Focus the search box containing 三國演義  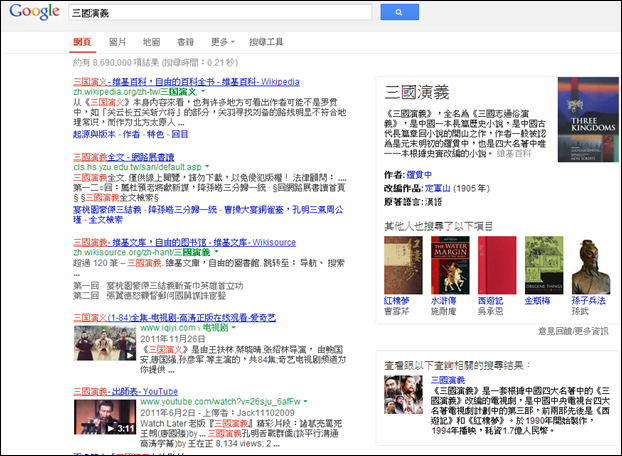[x=220, y=12]
